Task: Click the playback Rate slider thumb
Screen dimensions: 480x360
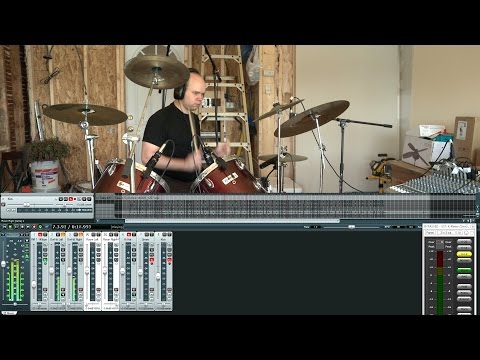Action: coord(351,227)
